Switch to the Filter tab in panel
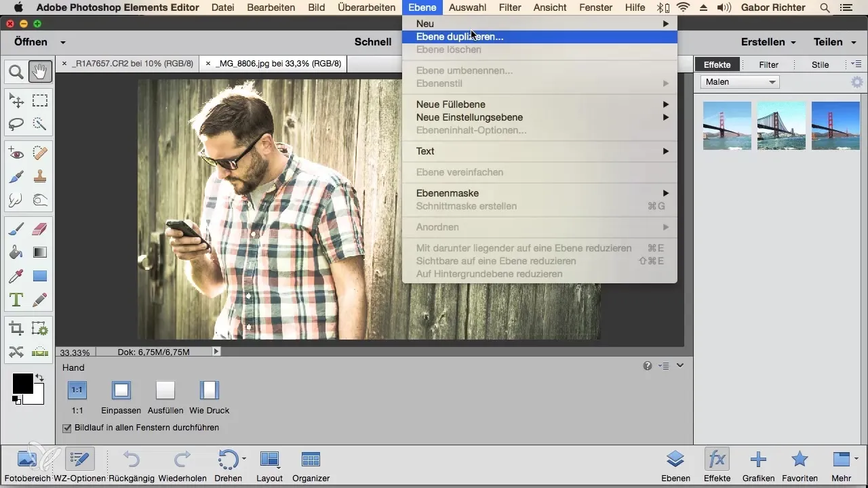 click(x=768, y=64)
